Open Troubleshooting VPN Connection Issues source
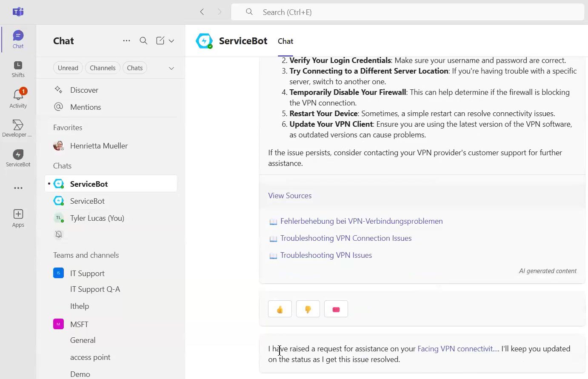Viewport: 588px width, 379px height. (x=346, y=238)
